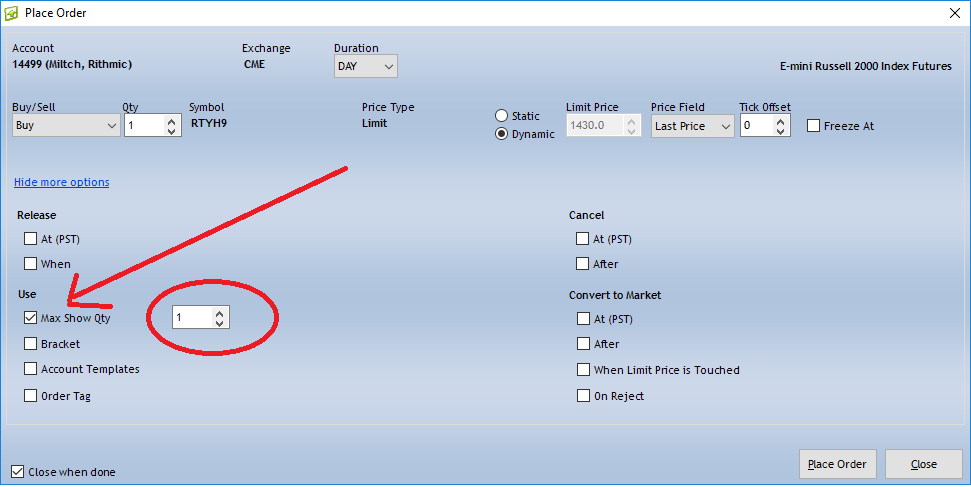The height and width of the screenshot is (487, 971).
Task: Enable the Bracket checkbox
Action: pos(30,344)
